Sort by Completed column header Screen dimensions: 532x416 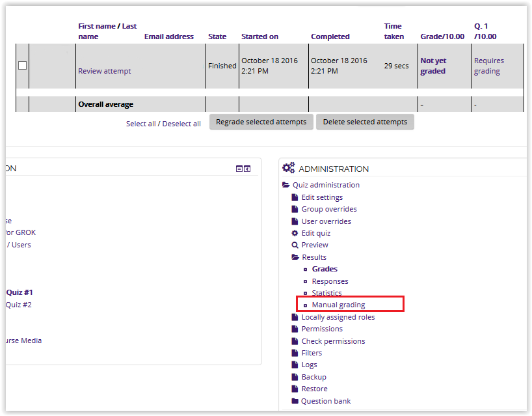[x=330, y=36]
